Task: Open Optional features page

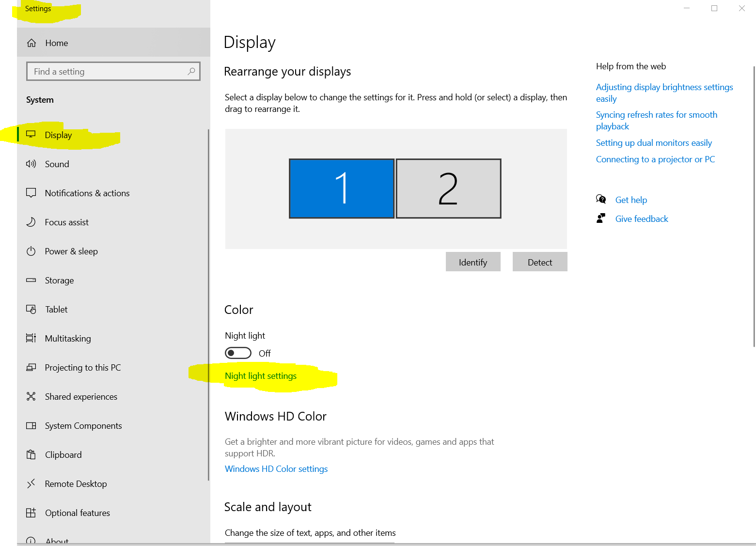Action: 112,513
